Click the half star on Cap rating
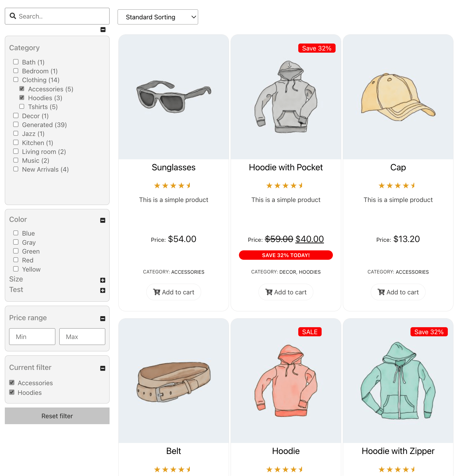 413,185
